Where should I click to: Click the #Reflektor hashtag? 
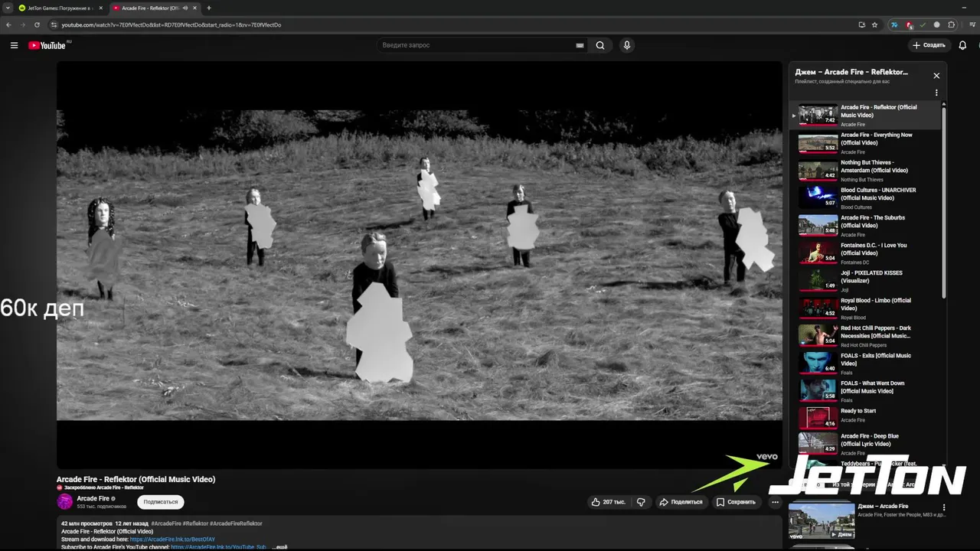[x=195, y=523]
